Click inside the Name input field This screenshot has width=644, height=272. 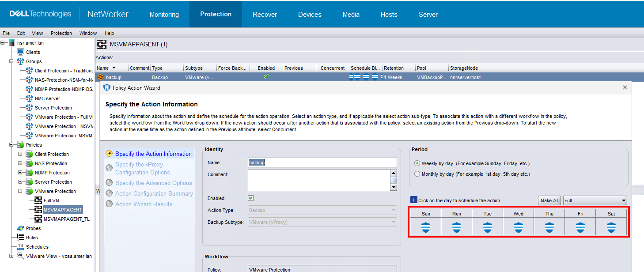click(322, 162)
